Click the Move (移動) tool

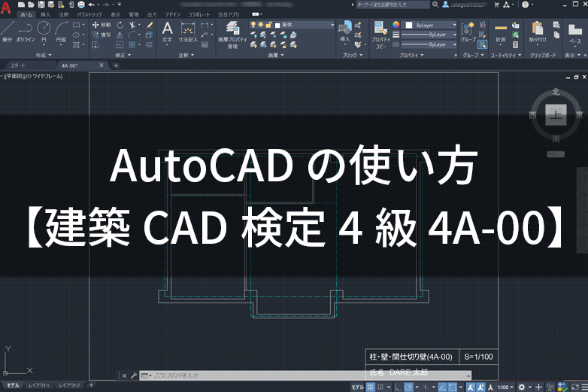click(102, 25)
